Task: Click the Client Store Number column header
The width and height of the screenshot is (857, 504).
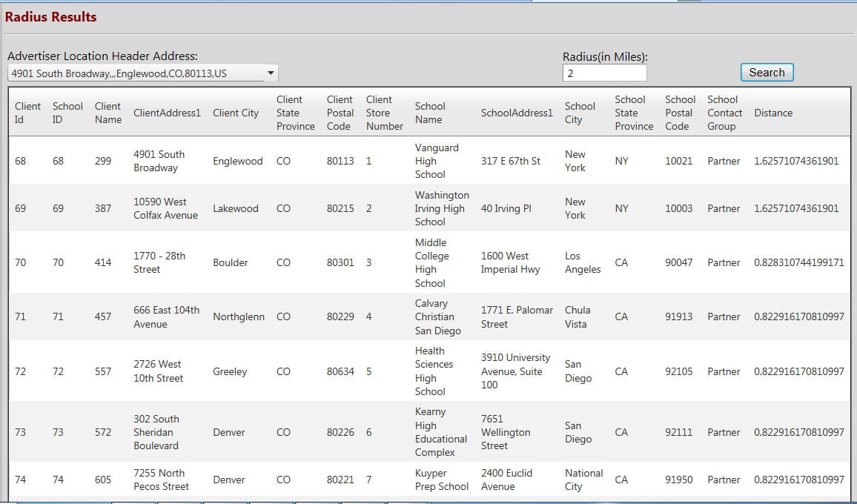Action: point(384,113)
